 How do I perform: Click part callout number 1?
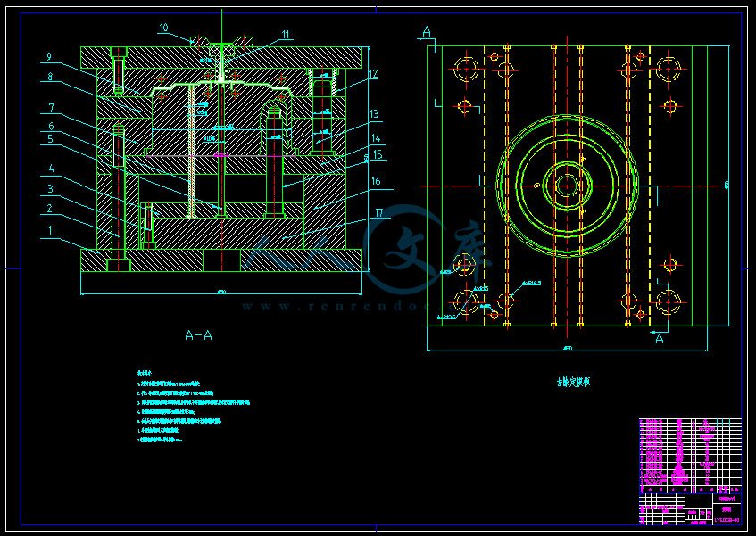click(x=51, y=230)
